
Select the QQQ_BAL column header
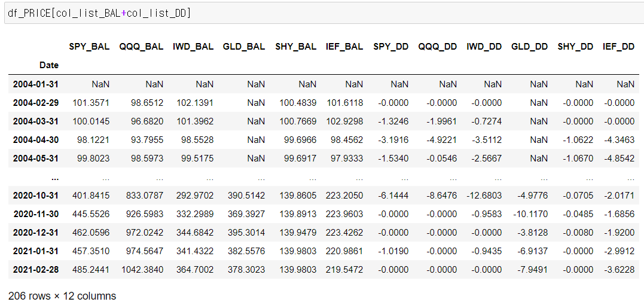pyautogui.click(x=141, y=47)
